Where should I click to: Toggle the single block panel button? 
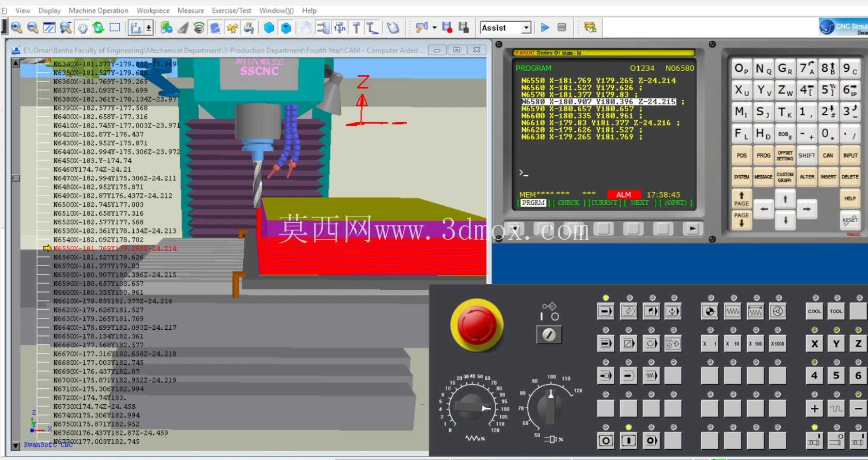[x=606, y=343]
